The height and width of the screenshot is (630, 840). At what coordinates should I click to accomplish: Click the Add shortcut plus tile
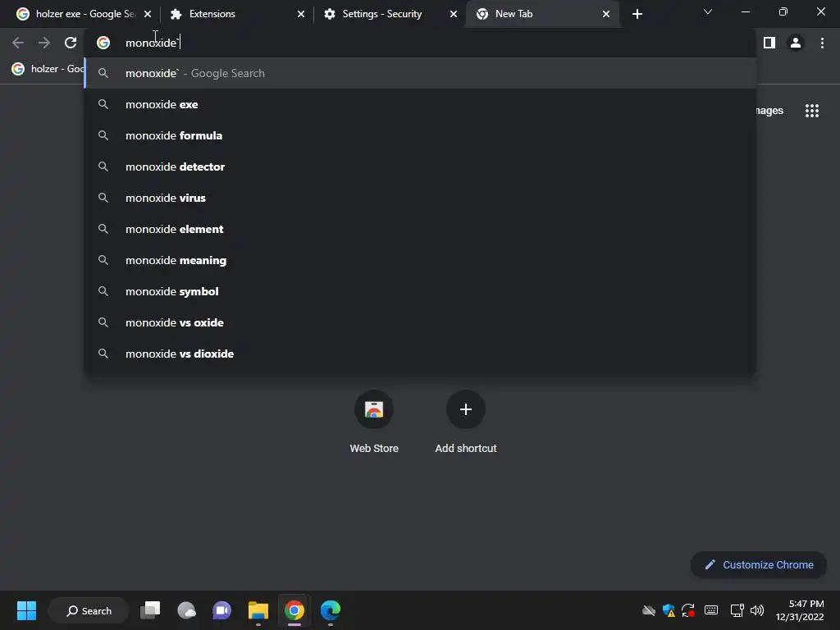tap(466, 422)
